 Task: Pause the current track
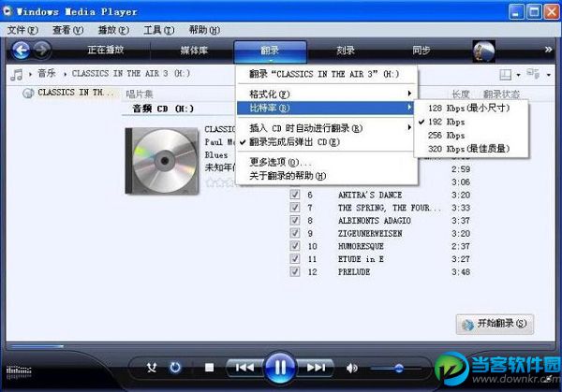280,368
